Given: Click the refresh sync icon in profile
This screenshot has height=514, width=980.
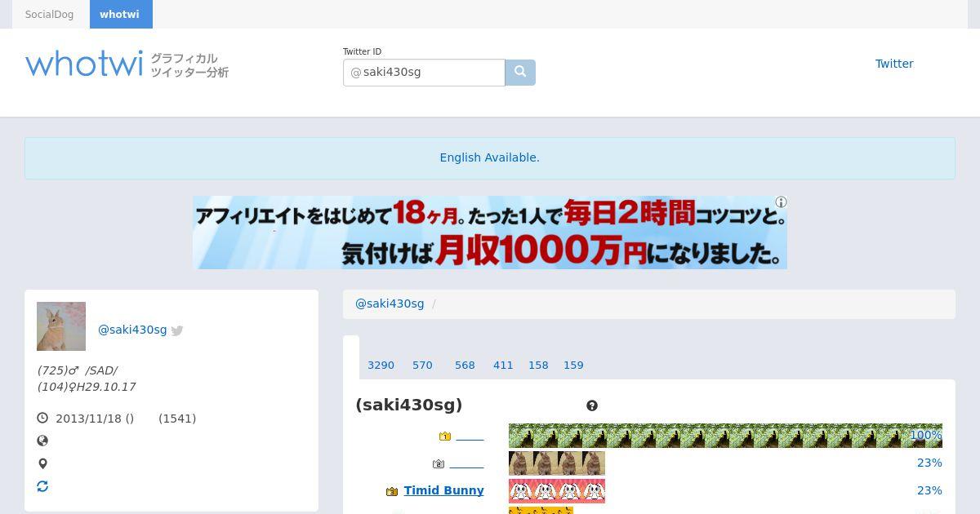Looking at the screenshot, I should pos(42,486).
